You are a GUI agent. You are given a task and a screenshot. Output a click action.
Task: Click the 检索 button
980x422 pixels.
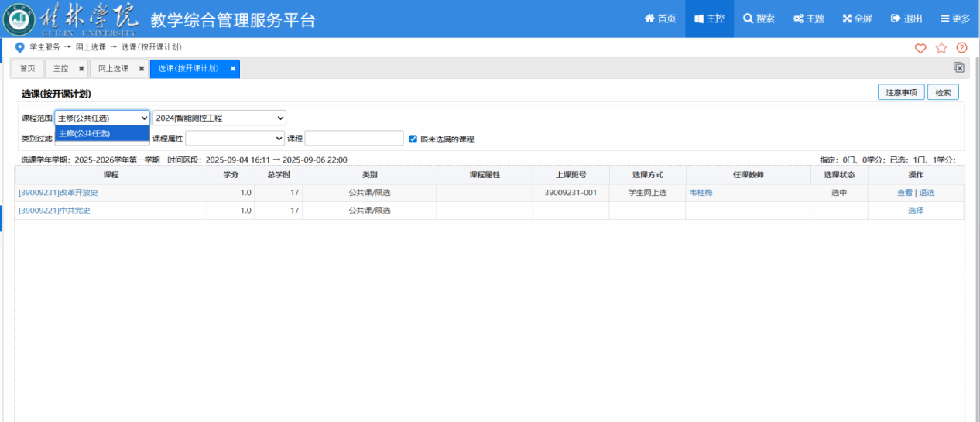[943, 92]
